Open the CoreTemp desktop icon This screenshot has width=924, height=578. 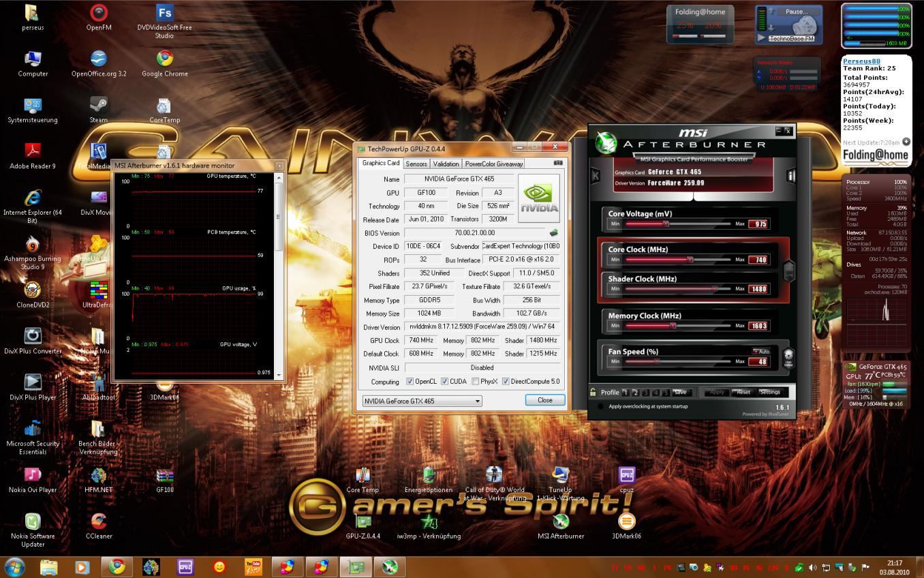point(164,110)
